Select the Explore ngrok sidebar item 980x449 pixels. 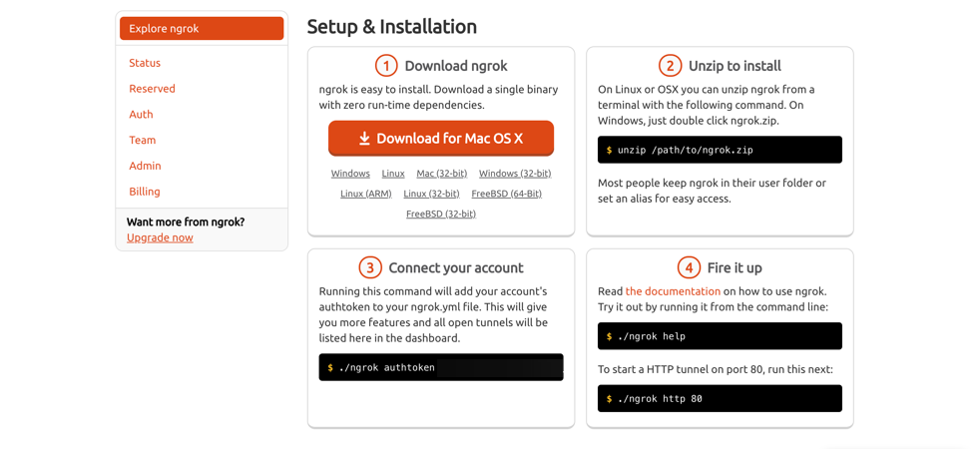coord(202,29)
